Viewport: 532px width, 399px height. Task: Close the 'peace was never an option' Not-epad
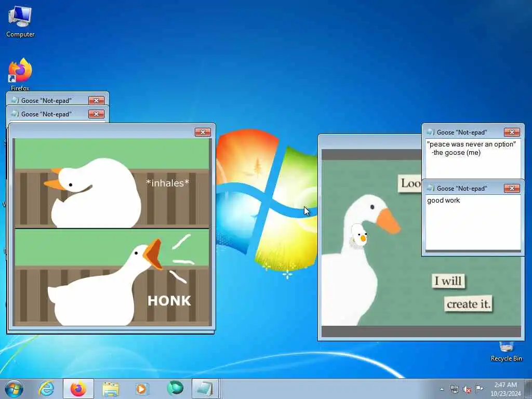click(x=512, y=132)
